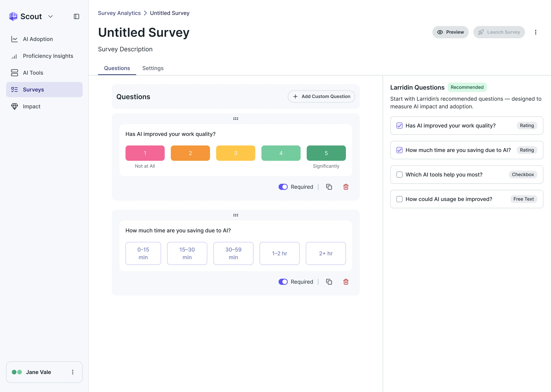
Task: Select orange rating 2 swatch
Action: (190, 153)
